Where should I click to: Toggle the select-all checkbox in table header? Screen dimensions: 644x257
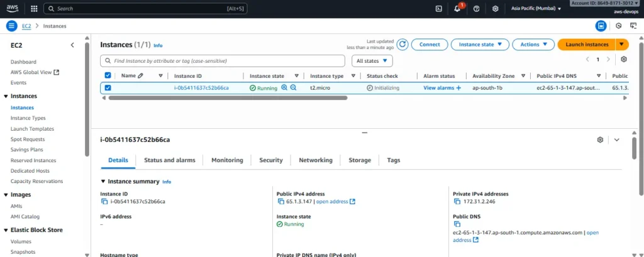[108, 75]
